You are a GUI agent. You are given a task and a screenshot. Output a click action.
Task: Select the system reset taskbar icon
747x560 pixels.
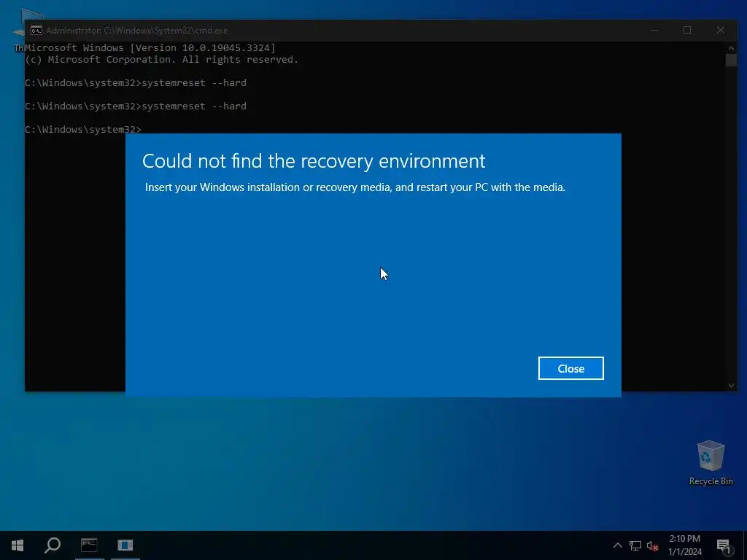(x=125, y=545)
